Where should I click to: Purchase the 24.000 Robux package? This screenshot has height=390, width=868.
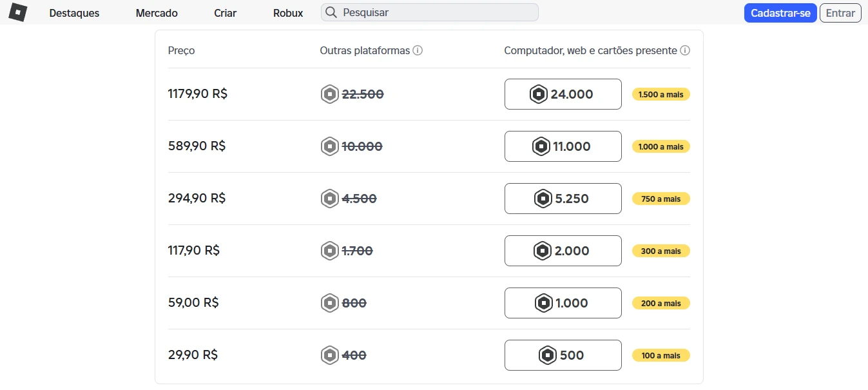[x=563, y=94]
